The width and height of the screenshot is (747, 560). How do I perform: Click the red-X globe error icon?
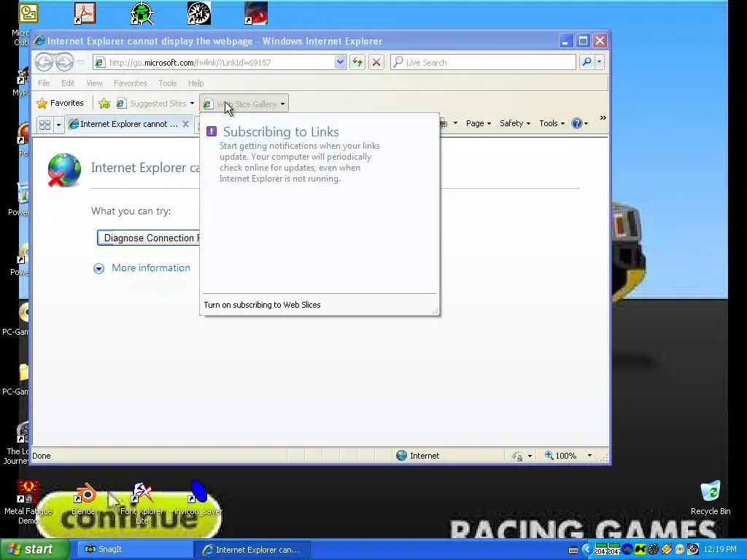(x=64, y=170)
